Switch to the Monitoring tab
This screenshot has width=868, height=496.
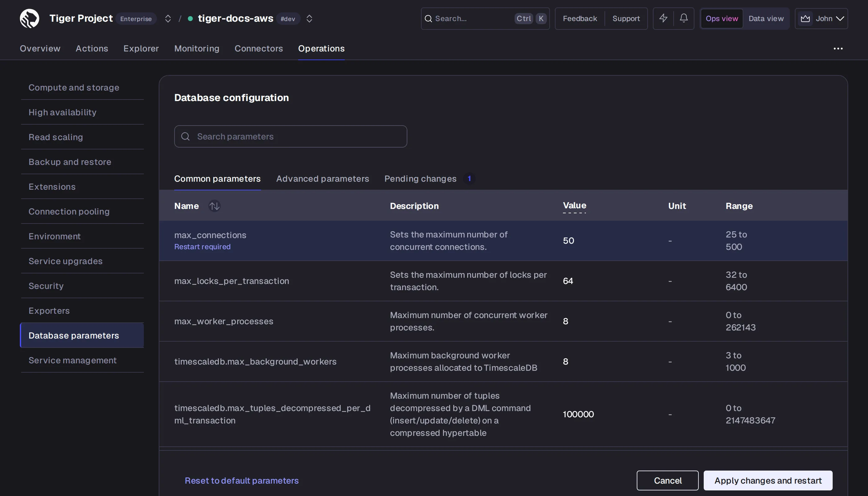tap(197, 48)
